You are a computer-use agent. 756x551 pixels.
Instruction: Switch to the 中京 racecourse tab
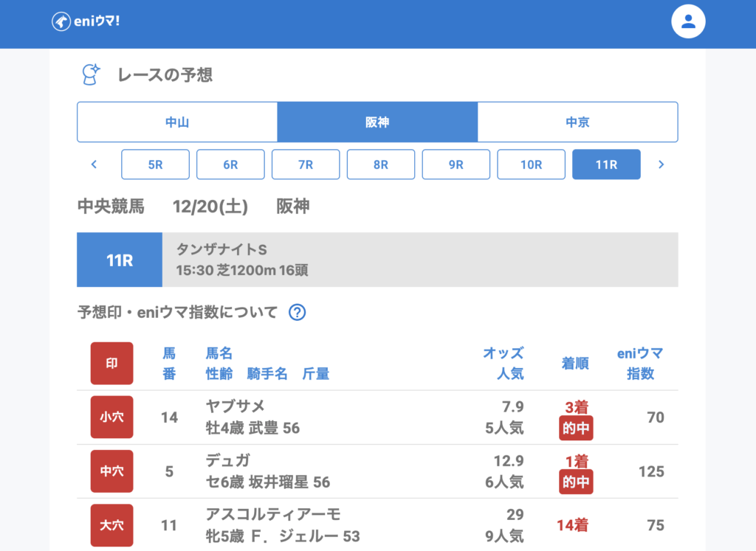tap(577, 122)
